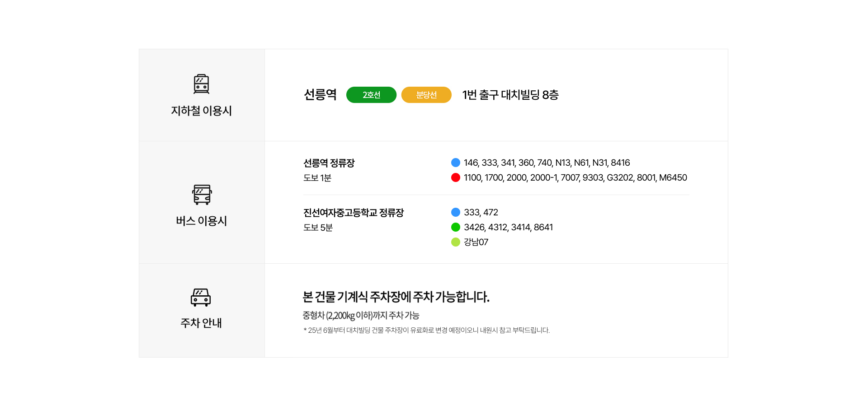Click the 선릉역 station name
Screen dimensions: 868x396
click(320, 94)
